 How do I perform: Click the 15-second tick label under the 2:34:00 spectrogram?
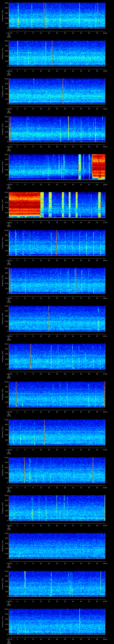tap(33, 147)
